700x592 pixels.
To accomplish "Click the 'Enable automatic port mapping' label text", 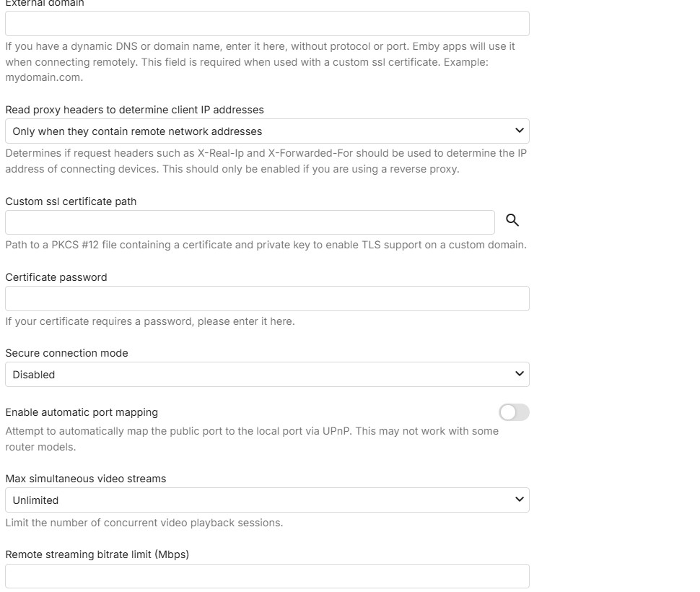I will point(82,412).
